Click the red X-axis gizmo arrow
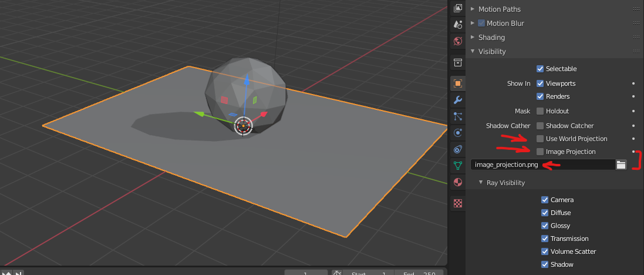This screenshot has width=644, height=275. [x=265, y=113]
